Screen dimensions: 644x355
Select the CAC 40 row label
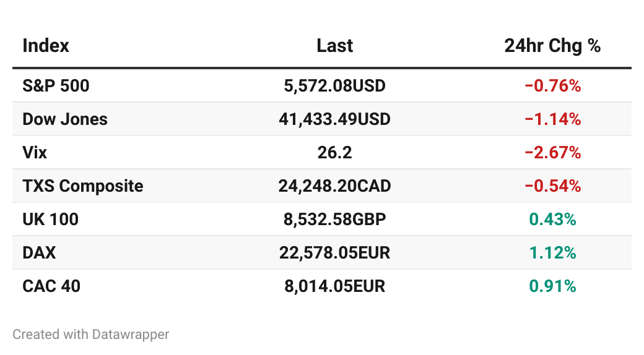tap(51, 286)
